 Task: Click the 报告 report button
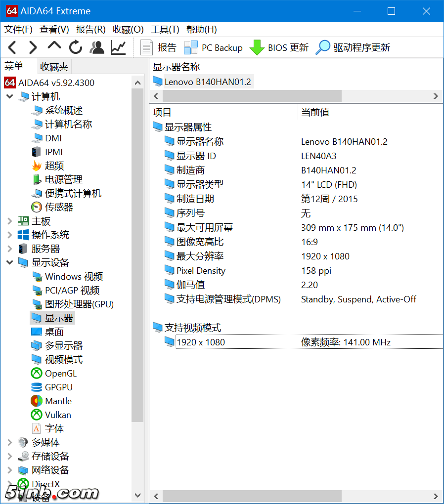[x=159, y=47]
